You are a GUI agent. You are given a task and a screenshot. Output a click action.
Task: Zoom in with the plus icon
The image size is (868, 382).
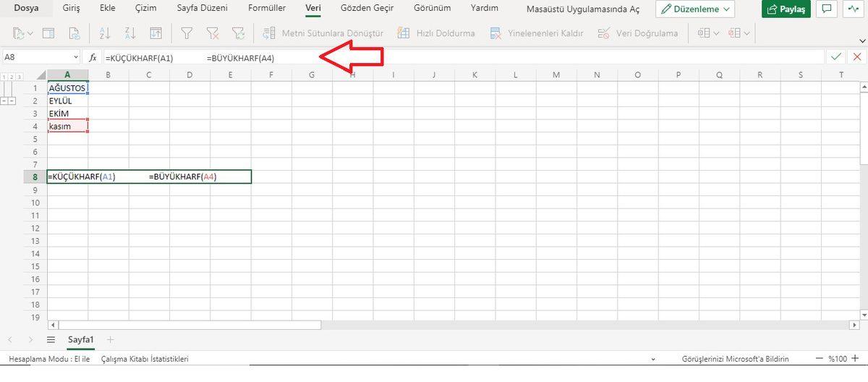[856, 359]
